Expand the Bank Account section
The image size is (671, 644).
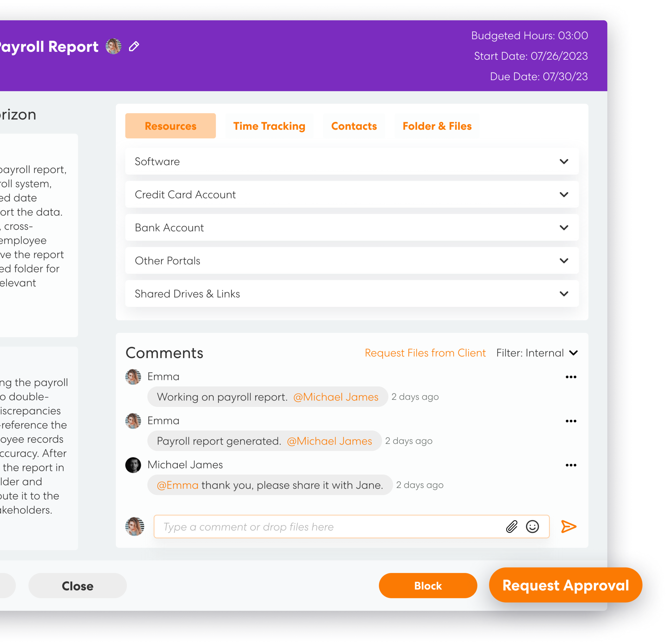[563, 228]
